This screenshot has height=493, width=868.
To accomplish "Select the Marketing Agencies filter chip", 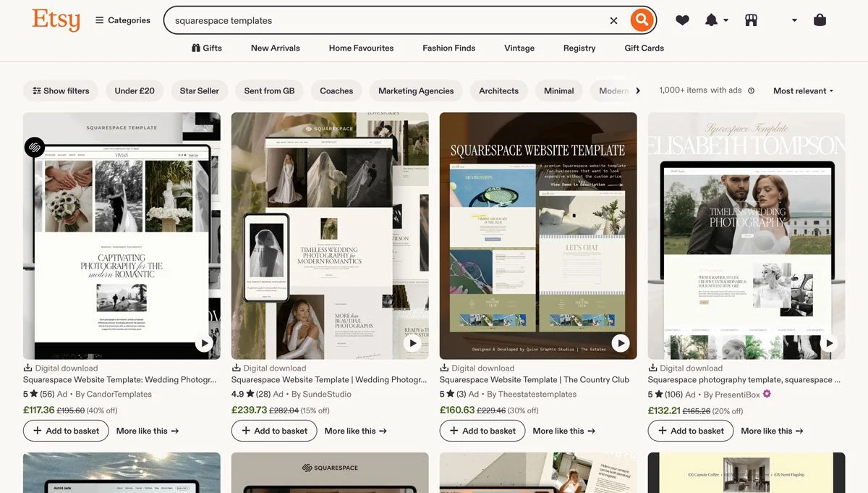I will tap(416, 90).
